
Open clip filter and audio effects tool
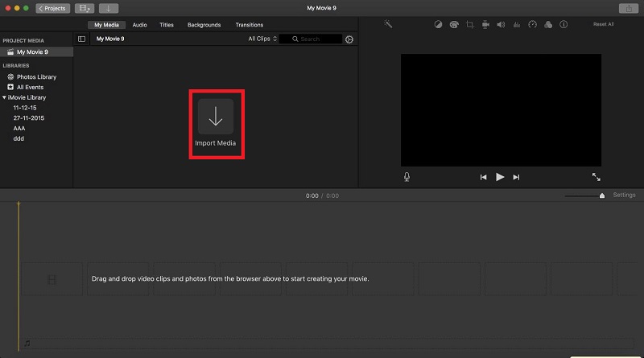coord(548,25)
